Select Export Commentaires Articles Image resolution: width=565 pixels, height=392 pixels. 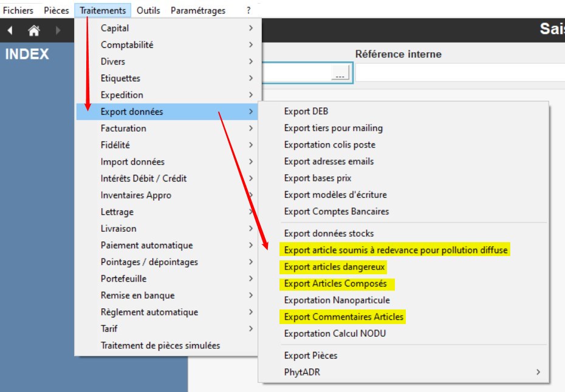point(343,317)
